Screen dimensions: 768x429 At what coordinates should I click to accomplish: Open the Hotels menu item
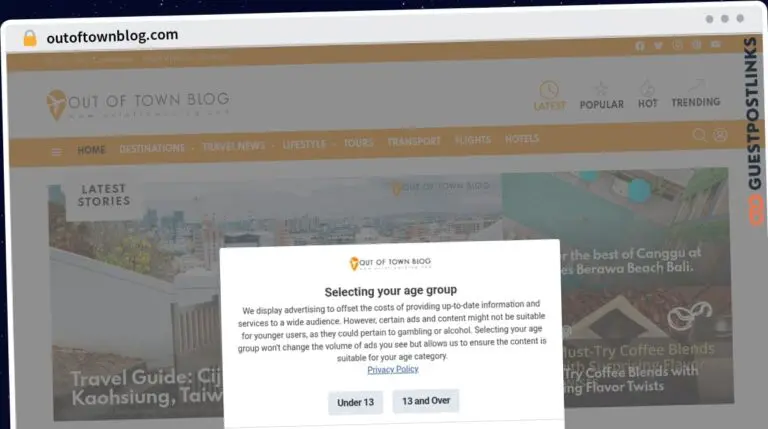pos(522,139)
